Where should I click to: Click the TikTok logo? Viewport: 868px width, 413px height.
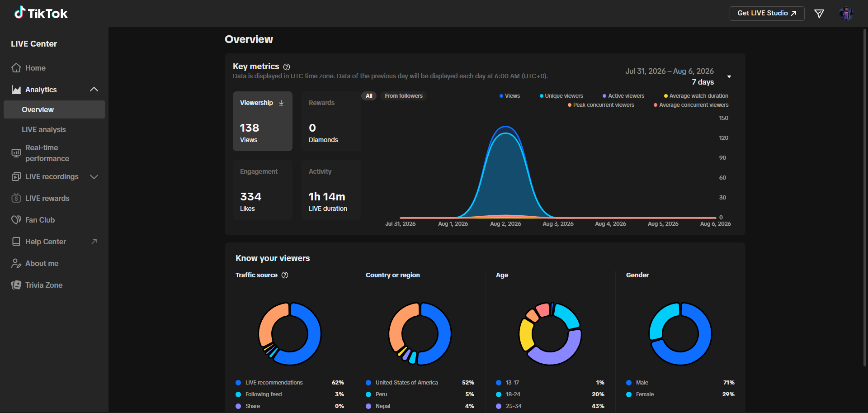click(41, 13)
